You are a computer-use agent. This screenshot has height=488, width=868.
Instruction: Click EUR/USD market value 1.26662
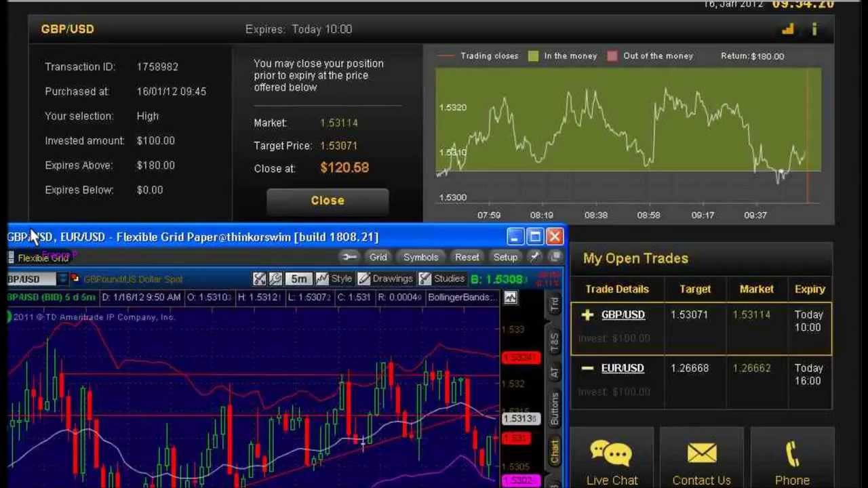(x=751, y=368)
